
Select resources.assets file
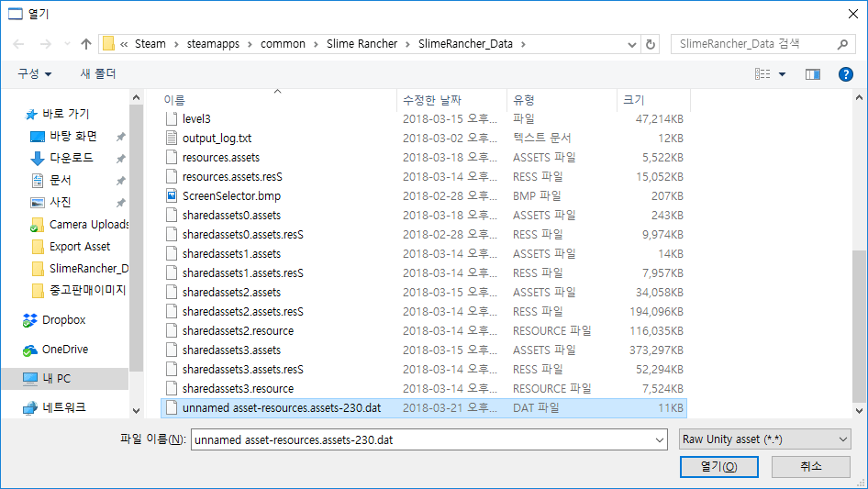coord(424,158)
